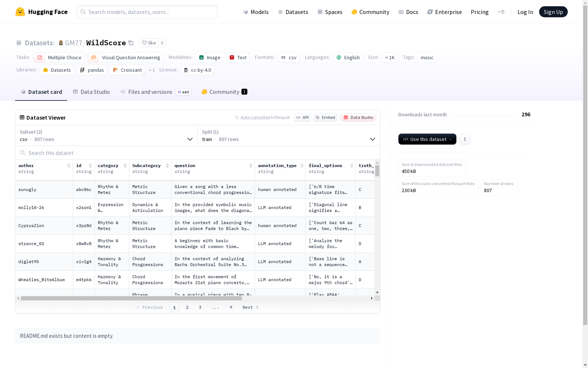Open the navigation more-options menu icon
This screenshot has width=588, height=368.
[501, 12]
